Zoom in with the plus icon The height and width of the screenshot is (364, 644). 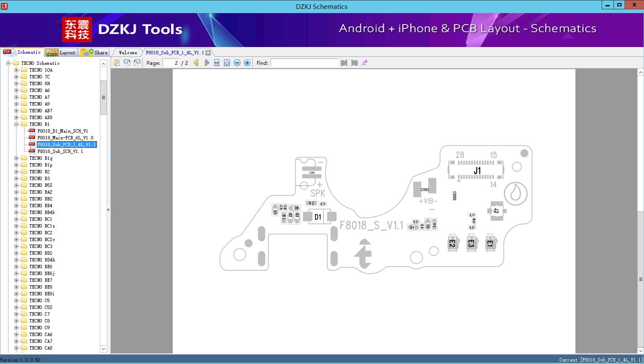247,63
